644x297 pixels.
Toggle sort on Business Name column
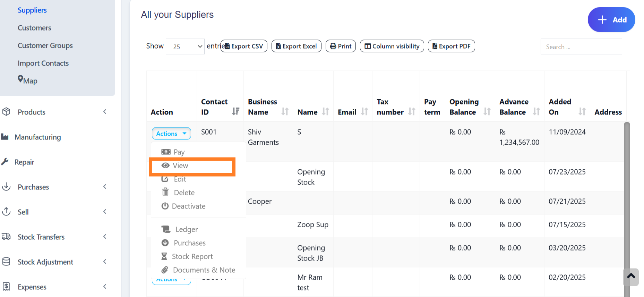pyautogui.click(x=285, y=111)
